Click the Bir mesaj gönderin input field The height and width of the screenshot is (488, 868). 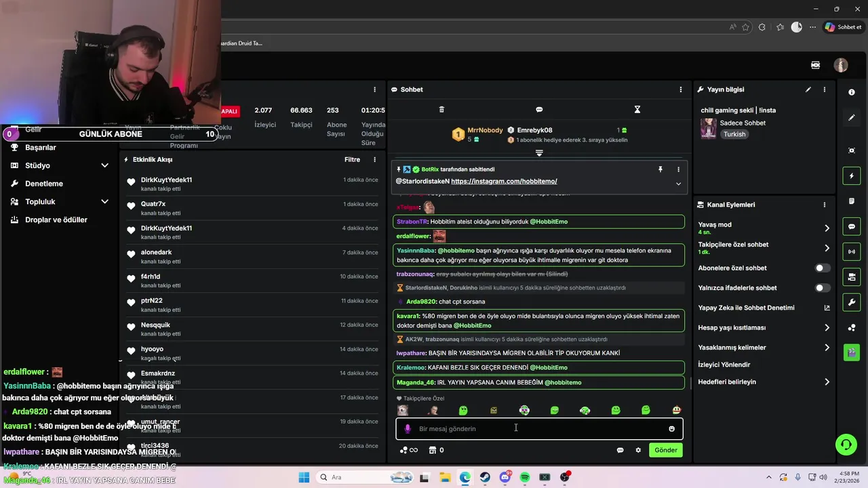click(539, 428)
